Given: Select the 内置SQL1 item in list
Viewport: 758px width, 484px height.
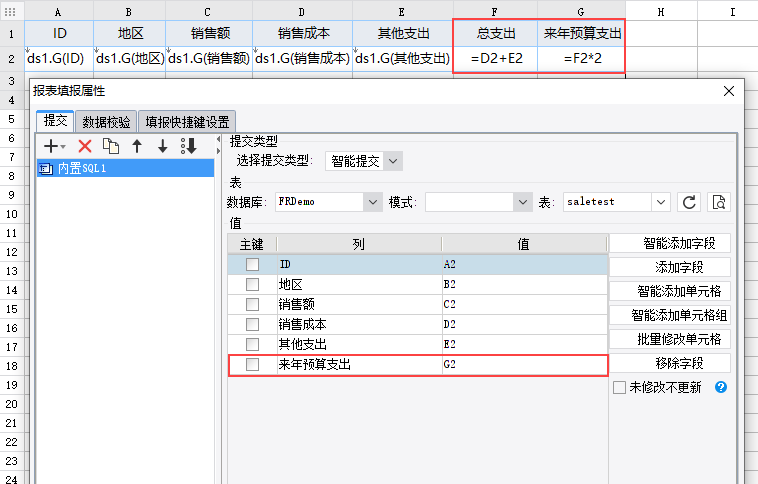Looking at the screenshot, I should [x=125, y=168].
